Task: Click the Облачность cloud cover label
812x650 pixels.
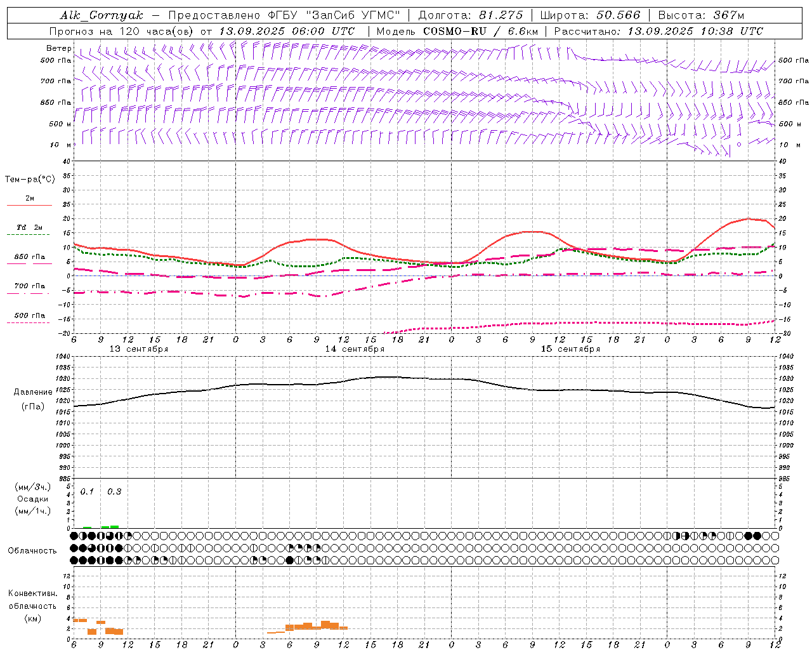Action: click(x=32, y=551)
